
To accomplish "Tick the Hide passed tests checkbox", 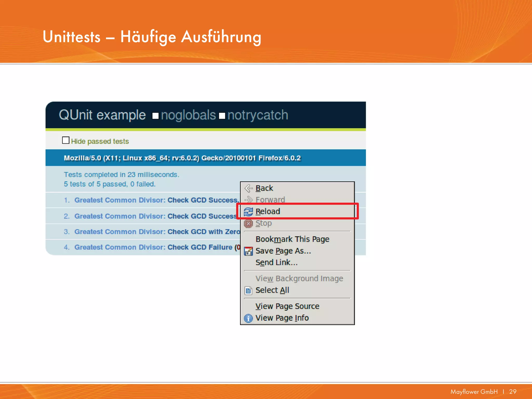I will pyautogui.click(x=66, y=140).
